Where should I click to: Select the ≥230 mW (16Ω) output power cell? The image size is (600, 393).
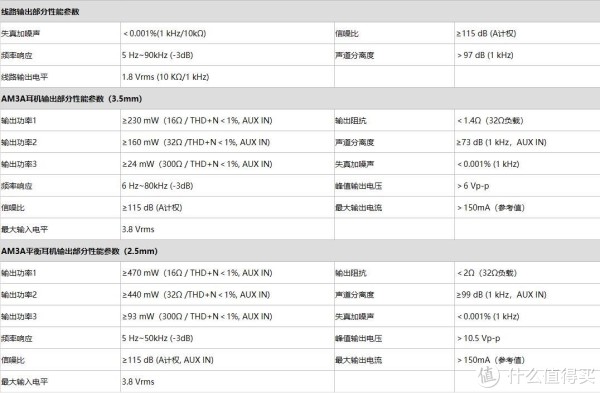pos(197,121)
